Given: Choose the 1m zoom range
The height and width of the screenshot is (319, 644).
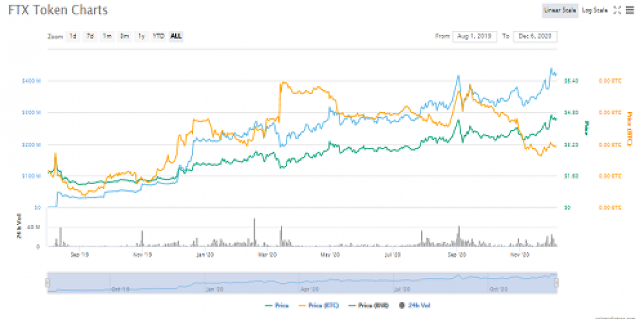Looking at the screenshot, I should (107, 36).
